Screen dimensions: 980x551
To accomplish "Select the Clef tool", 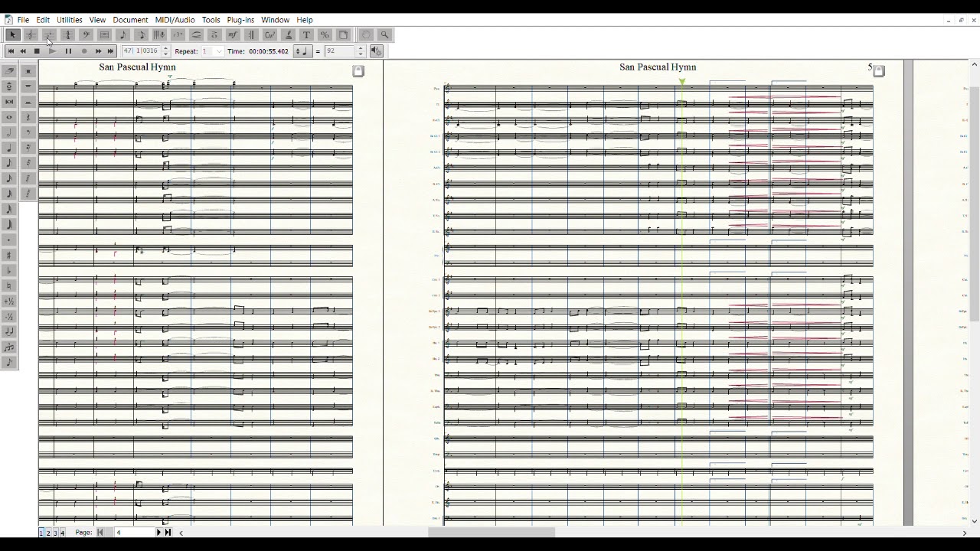I will tap(87, 34).
